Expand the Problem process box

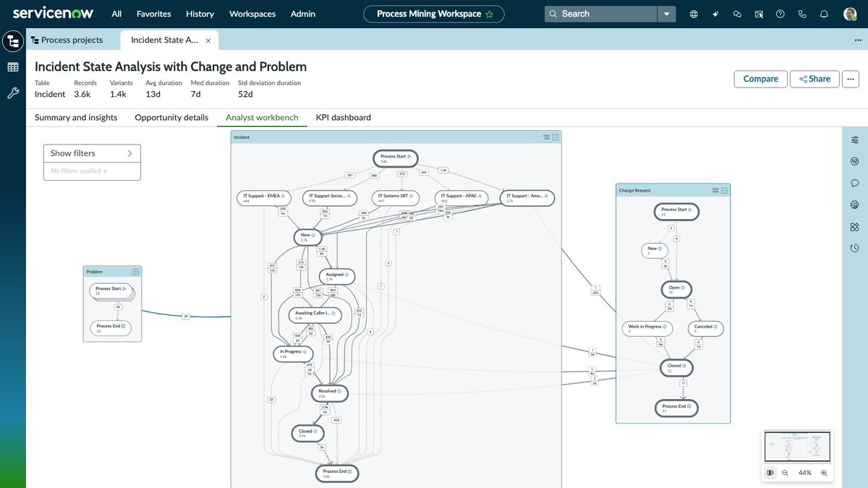[x=136, y=272]
